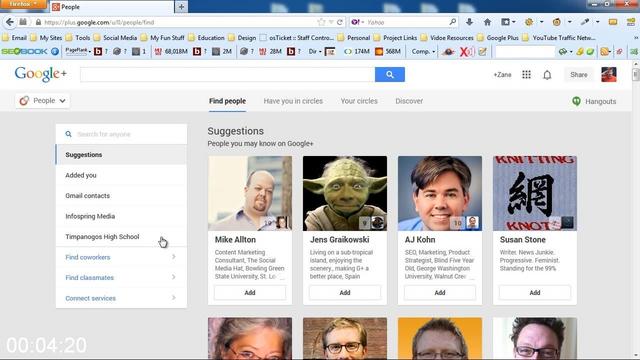Reload the page with refresh icon
The height and width of the screenshot is (360, 640).
[x=340, y=22]
